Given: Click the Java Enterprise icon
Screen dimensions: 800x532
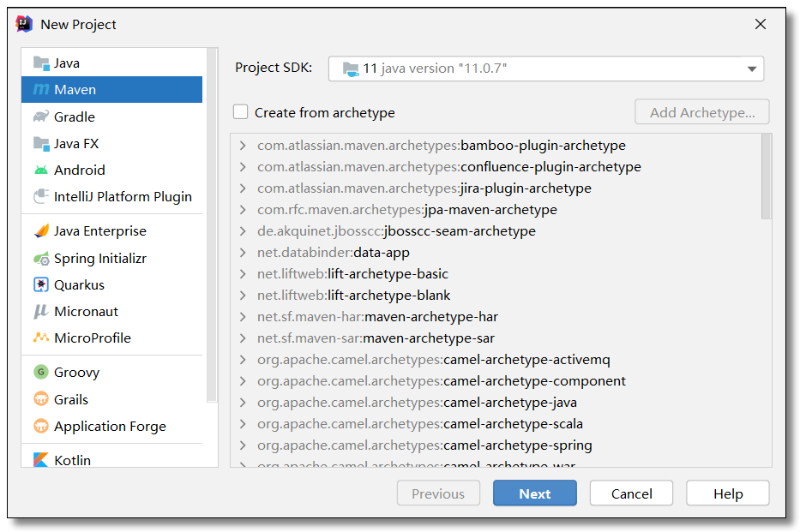Looking at the screenshot, I should tap(41, 231).
